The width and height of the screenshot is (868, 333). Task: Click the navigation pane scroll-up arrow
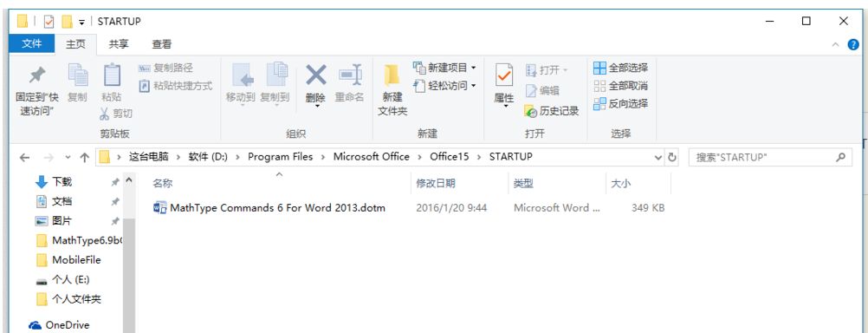click(128, 180)
